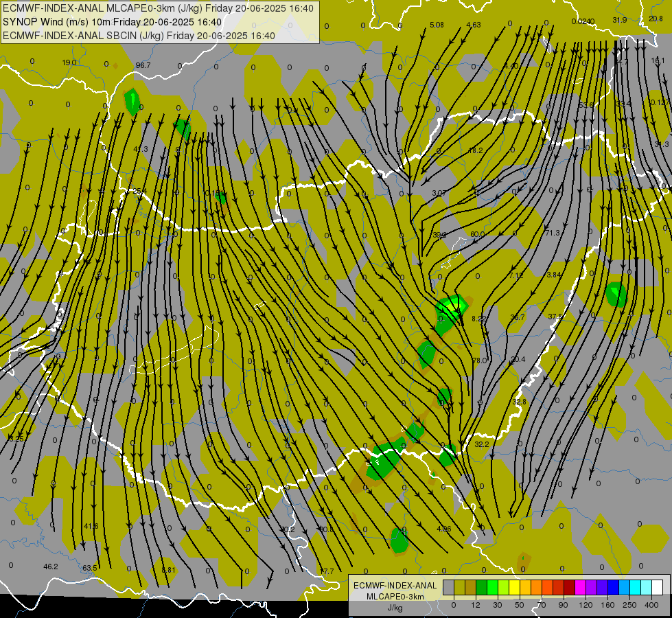Screen dimensions: 672x618
Task: Click the 33.4 value on the map
Action: point(623,104)
